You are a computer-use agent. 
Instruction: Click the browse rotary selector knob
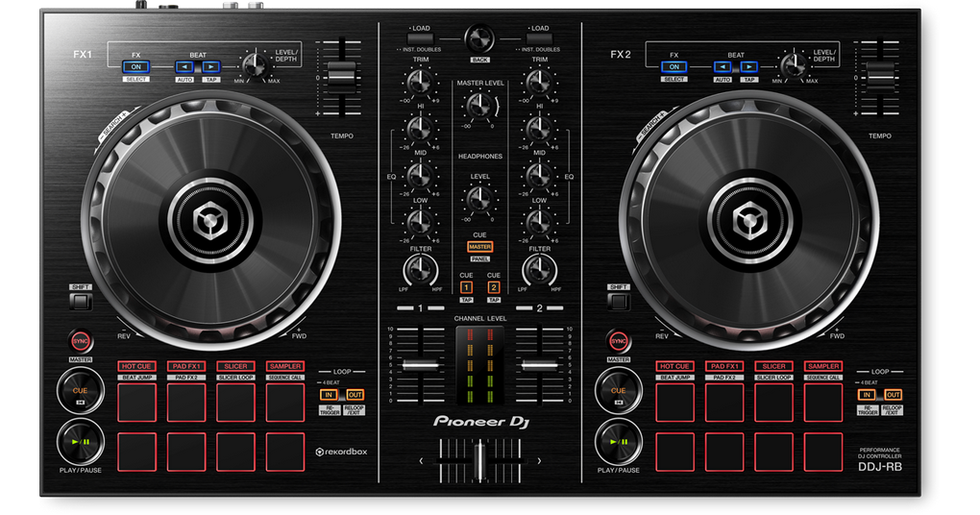(479, 38)
